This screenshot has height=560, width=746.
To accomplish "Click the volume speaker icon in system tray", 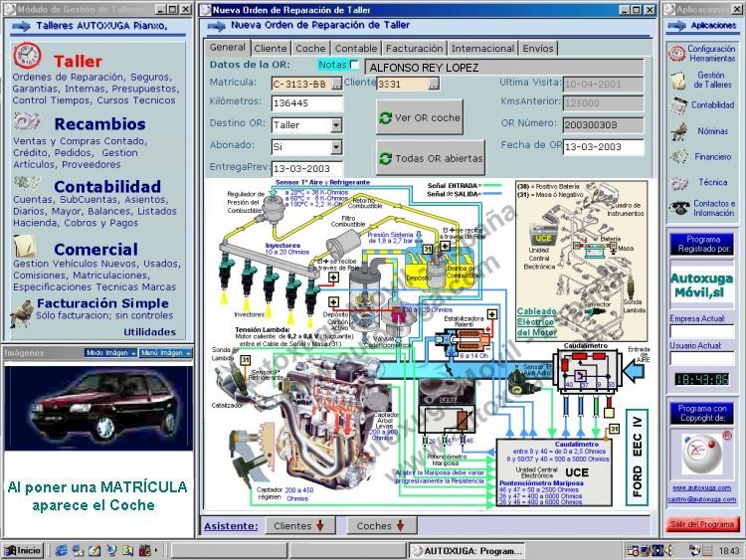I will pos(669,551).
